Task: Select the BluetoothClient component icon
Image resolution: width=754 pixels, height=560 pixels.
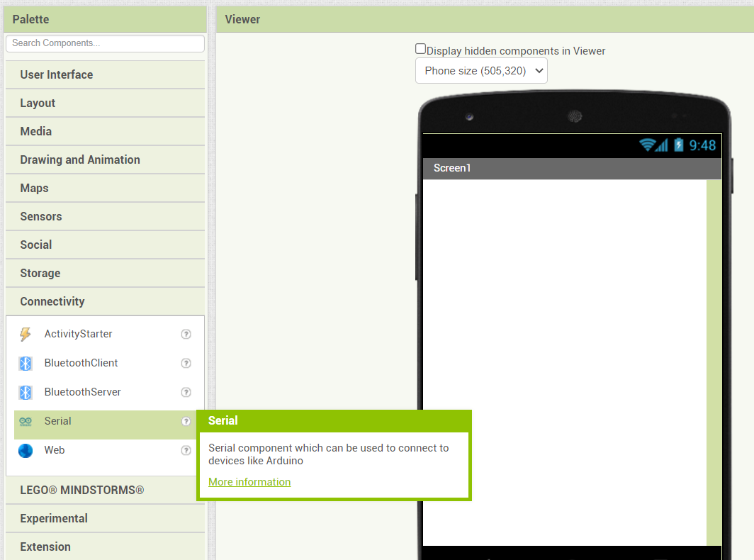Action: tap(26, 363)
